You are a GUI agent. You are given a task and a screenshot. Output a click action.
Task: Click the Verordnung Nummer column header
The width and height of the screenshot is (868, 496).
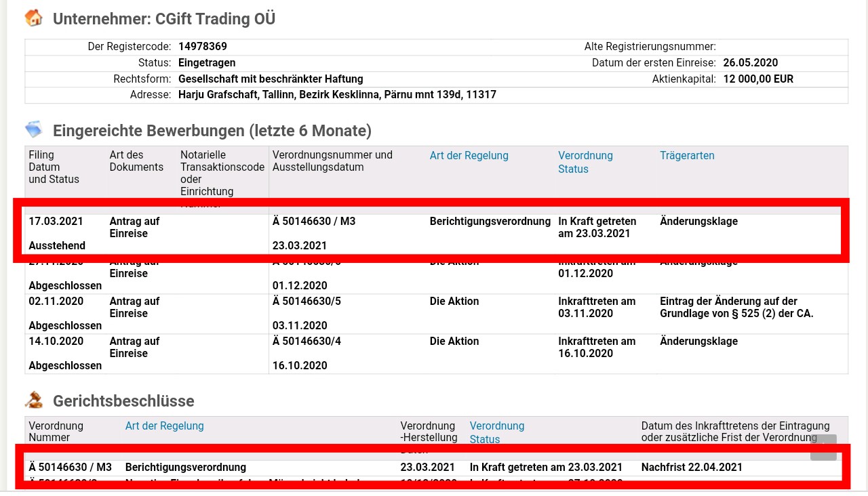56,431
